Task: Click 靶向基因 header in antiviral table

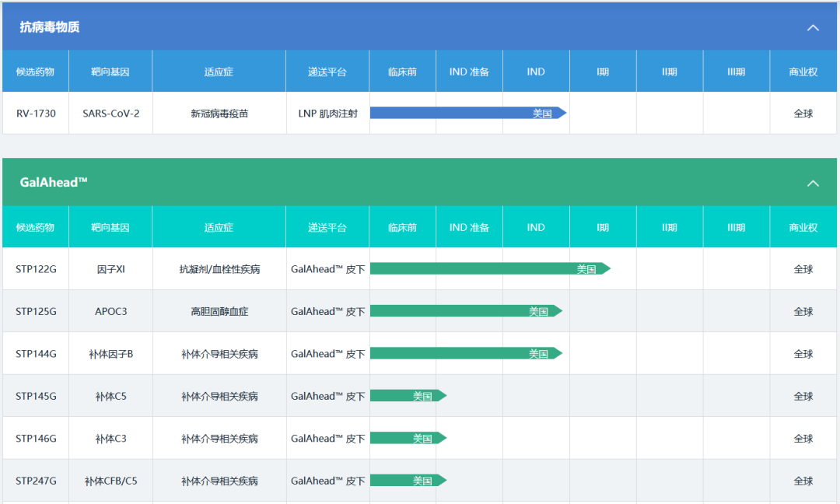Action: (x=110, y=72)
